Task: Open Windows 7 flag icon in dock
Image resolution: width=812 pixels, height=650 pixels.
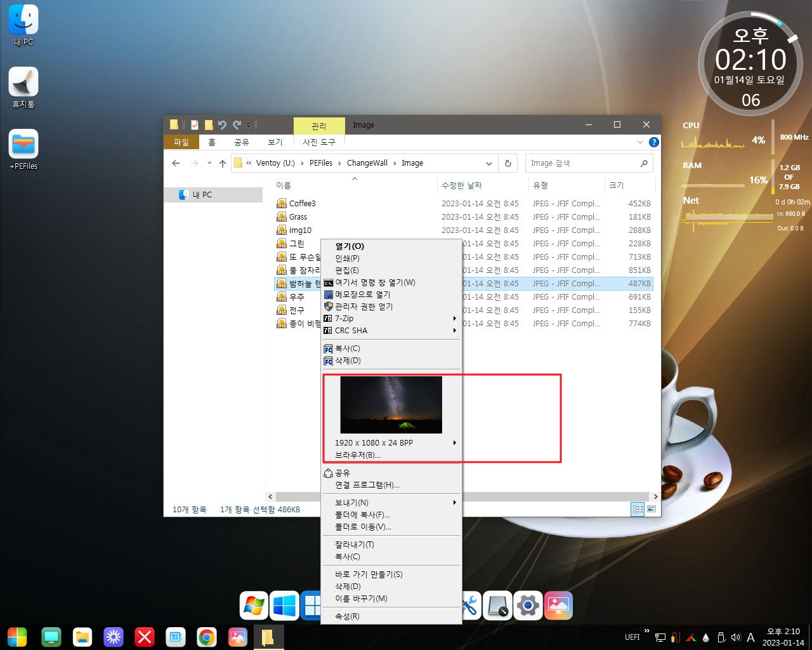Action: 254,606
